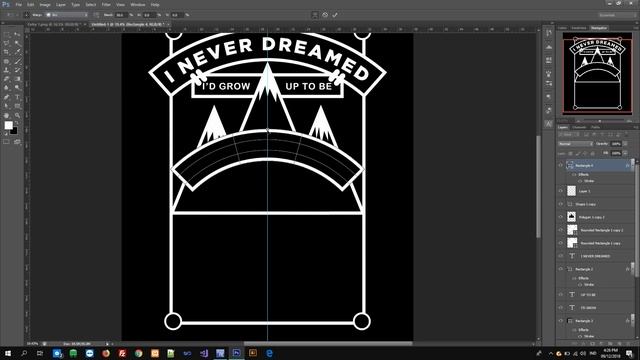Select the Healing Brush tool
Screen dimensions: 640x360
[x=7, y=61]
